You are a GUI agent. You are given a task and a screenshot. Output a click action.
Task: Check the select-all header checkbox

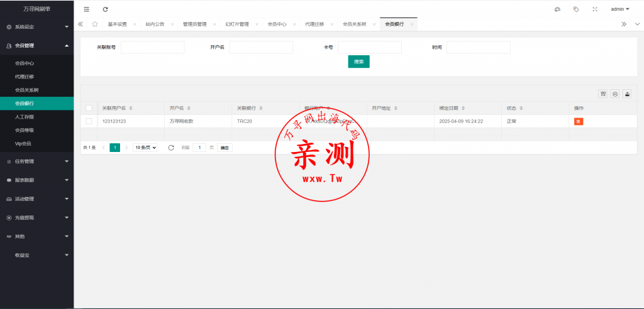point(89,108)
